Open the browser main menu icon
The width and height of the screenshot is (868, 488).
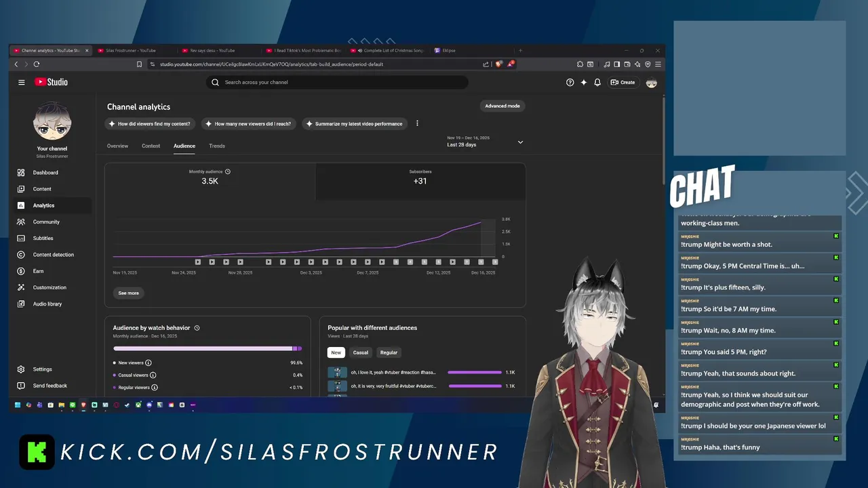point(658,64)
